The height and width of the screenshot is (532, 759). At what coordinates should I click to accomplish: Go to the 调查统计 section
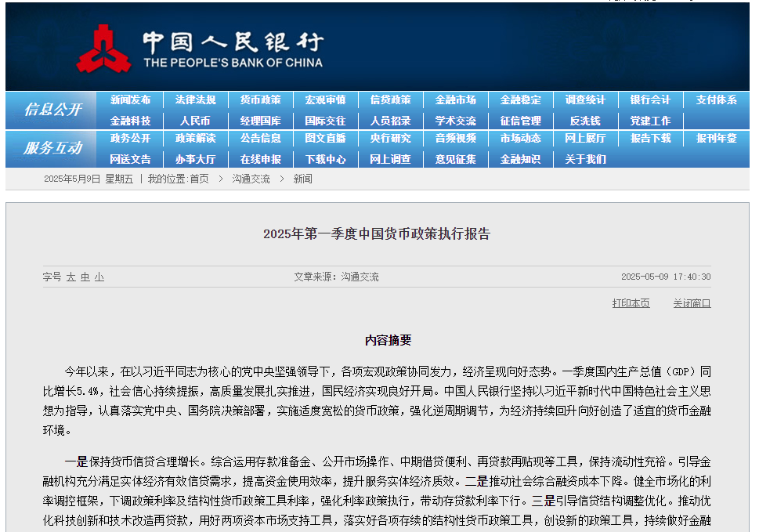coord(585,100)
